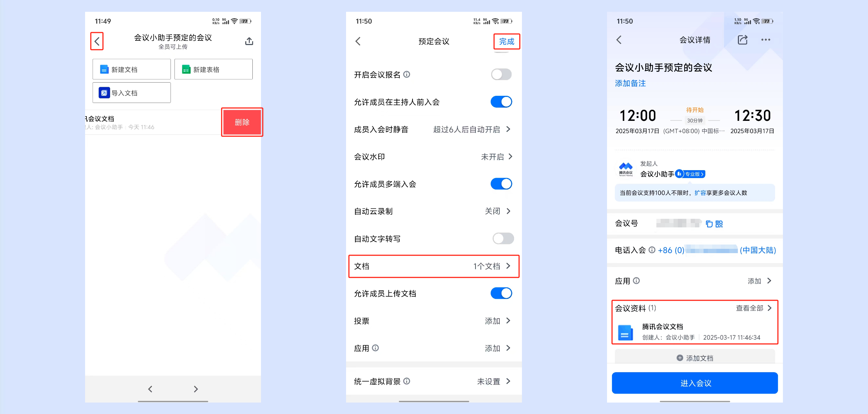This screenshot has height=414, width=868.
Task: Turn on 自动文字转写 switch
Action: (503, 238)
